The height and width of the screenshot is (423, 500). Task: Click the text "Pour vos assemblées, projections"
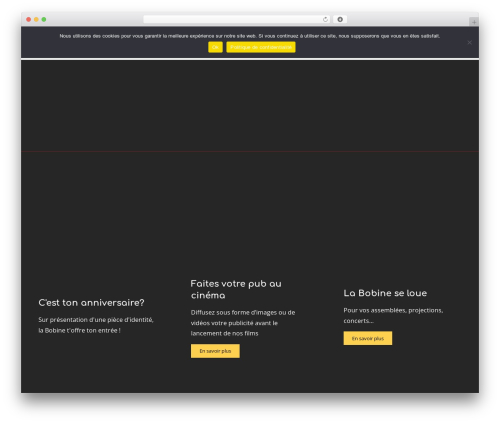tap(393, 310)
